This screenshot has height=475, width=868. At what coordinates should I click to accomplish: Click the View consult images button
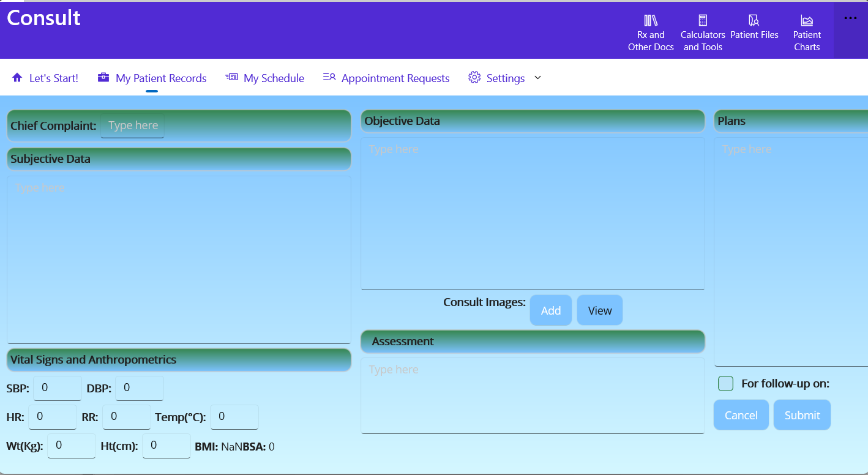pos(599,310)
